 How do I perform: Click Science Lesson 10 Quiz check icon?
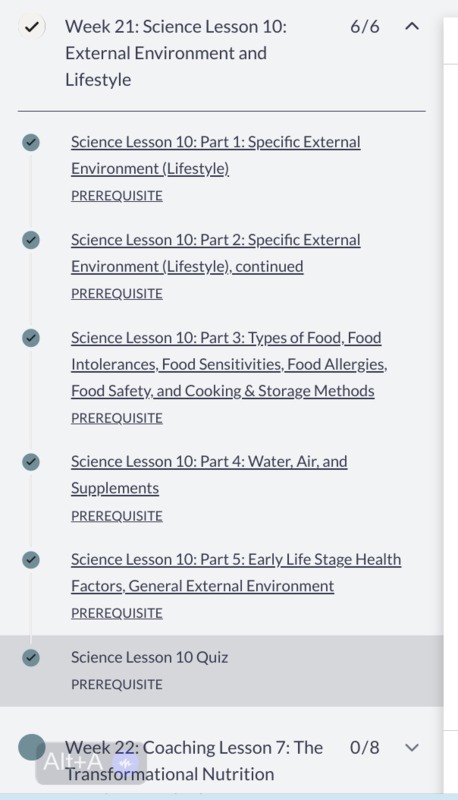pos(31,658)
